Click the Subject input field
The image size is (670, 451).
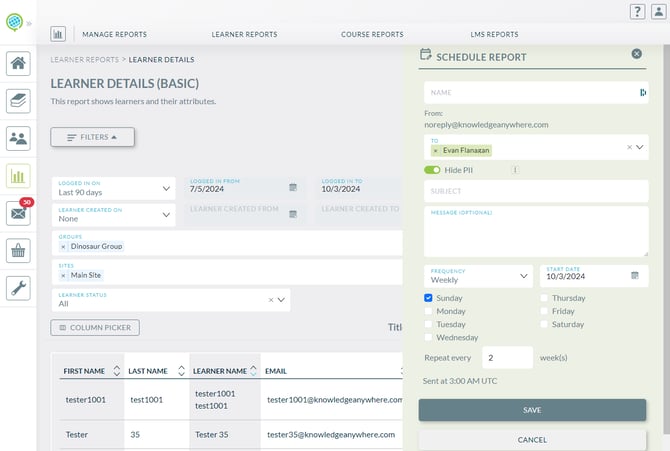coord(536,191)
